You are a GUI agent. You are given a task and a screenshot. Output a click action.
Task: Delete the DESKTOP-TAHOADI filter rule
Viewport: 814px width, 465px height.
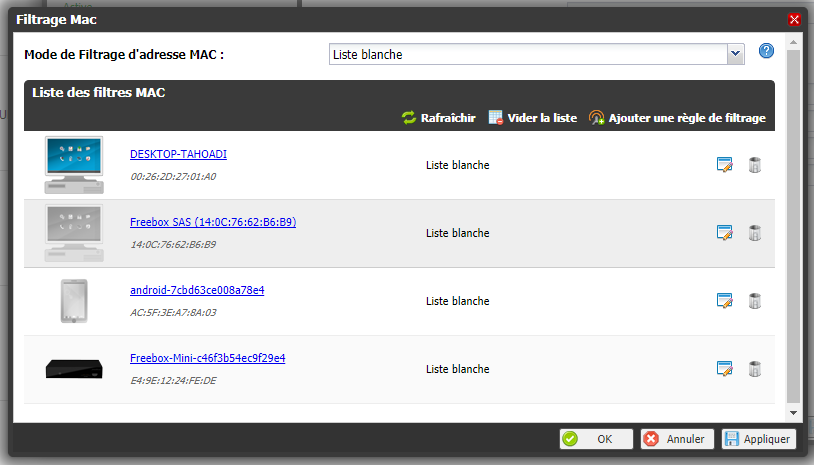pyautogui.click(x=755, y=165)
